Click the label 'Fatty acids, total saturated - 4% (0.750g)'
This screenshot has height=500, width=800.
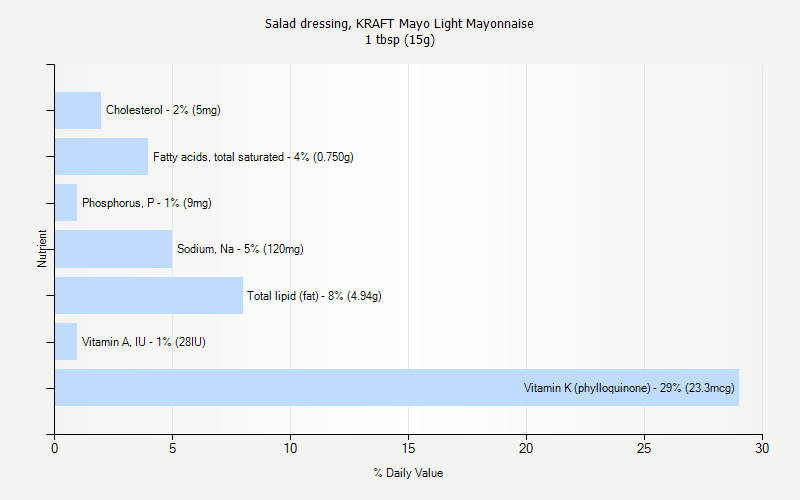pyautogui.click(x=253, y=157)
